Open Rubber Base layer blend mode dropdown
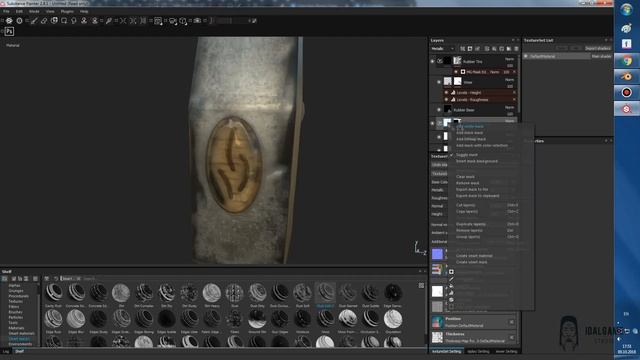640x360 pixels. (509, 107)
